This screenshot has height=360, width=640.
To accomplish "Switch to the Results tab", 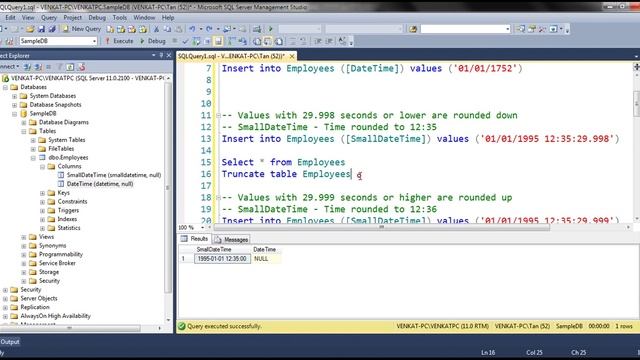I will click(x=195, y=239).
